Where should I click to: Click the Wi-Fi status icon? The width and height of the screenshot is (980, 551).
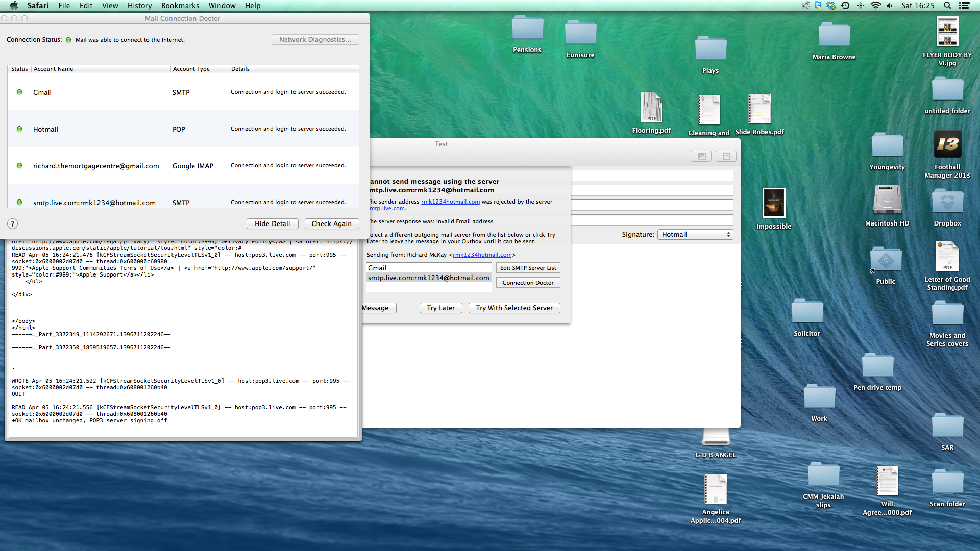(x=876, y=6)
